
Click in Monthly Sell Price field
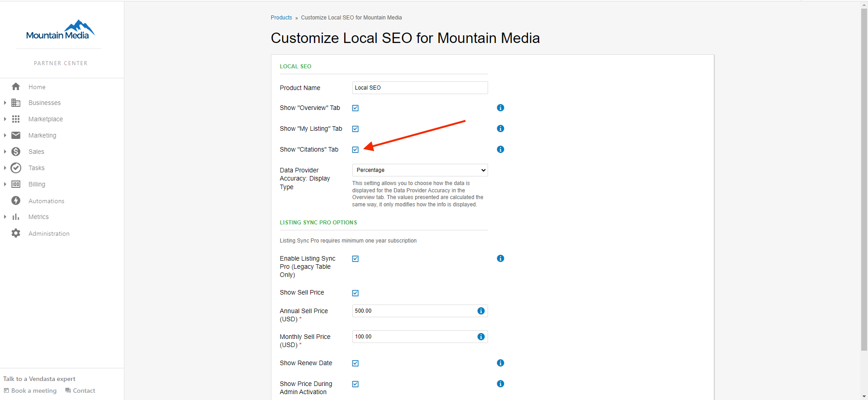(x=420, y=337)
